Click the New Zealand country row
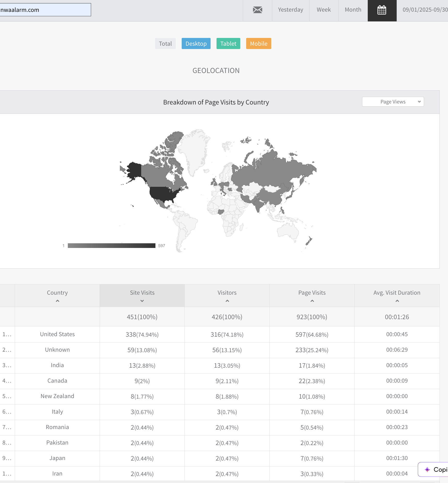This screenshot has height=483, width=448. coord(220,396)
